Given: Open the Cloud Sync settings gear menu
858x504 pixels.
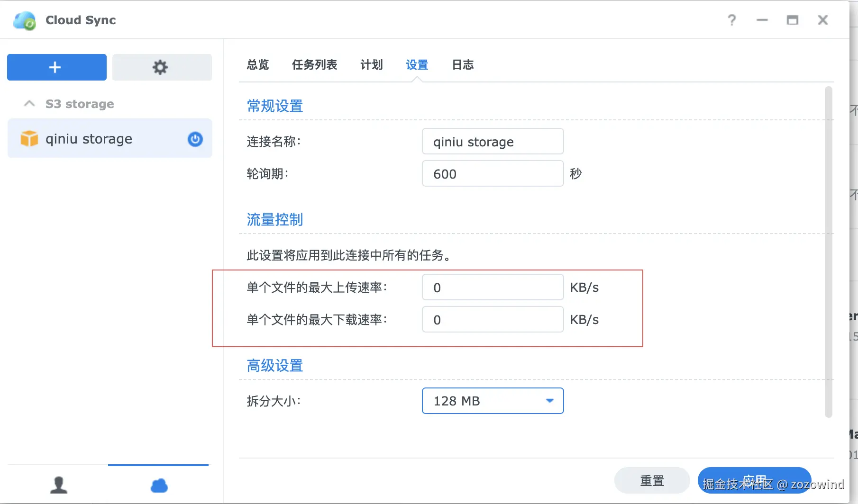Looking at the screenshot, I should click(161, 67).
